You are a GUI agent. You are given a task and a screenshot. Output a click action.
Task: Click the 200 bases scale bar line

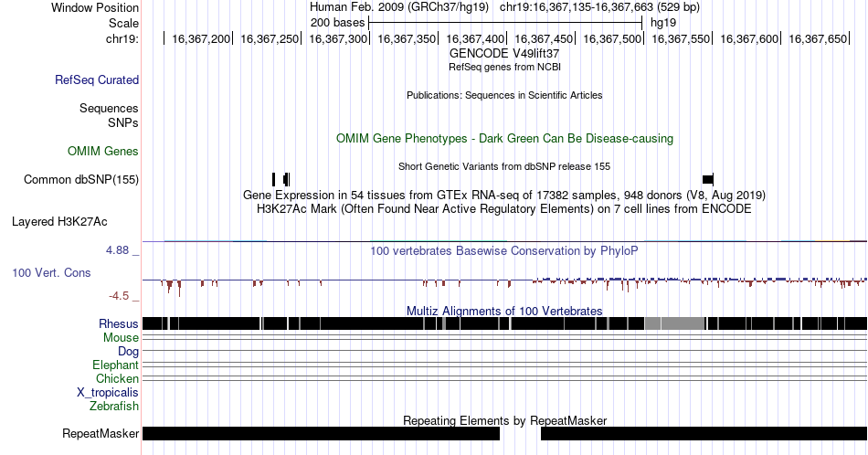pos(505,23)
